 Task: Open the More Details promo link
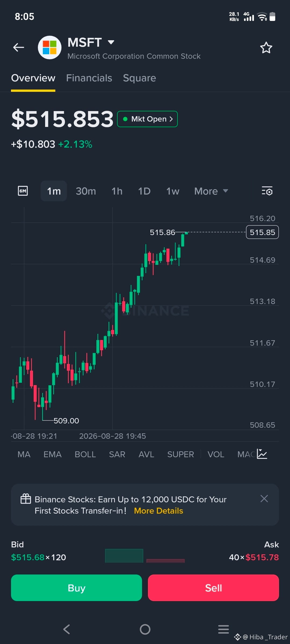(x=158, y=511)
